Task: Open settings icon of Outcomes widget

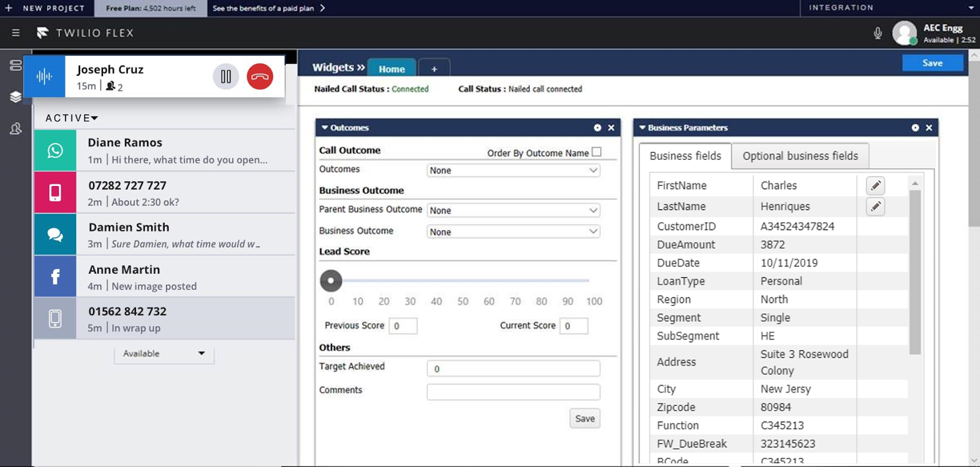Action: coord(597,127)
